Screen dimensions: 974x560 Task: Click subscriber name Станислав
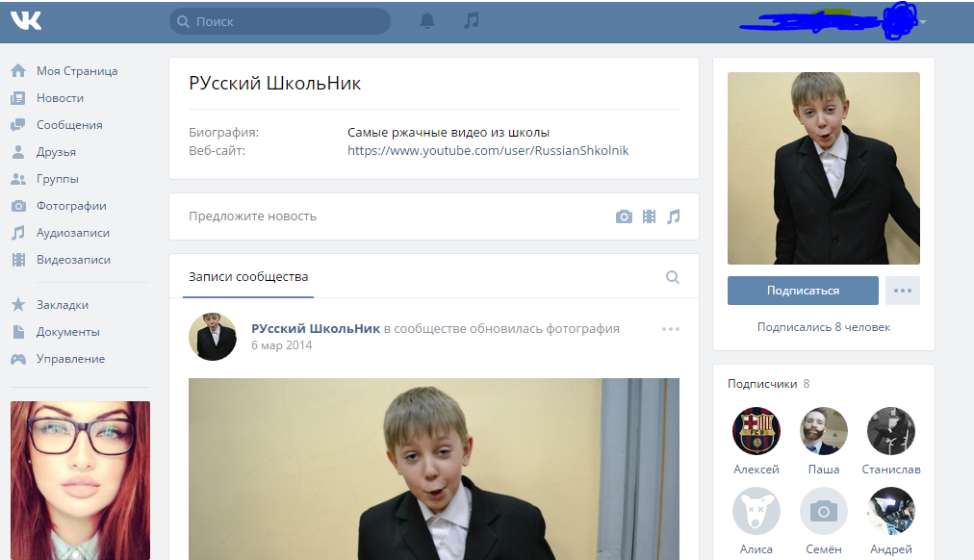coord(891,470)
